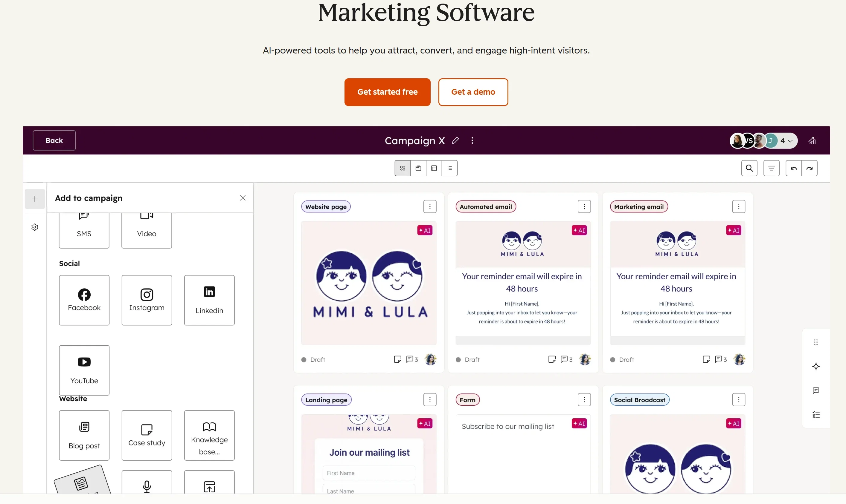
Task: Open the Website page Mimi & Lula thumbnail
Action: pos(368,283)
